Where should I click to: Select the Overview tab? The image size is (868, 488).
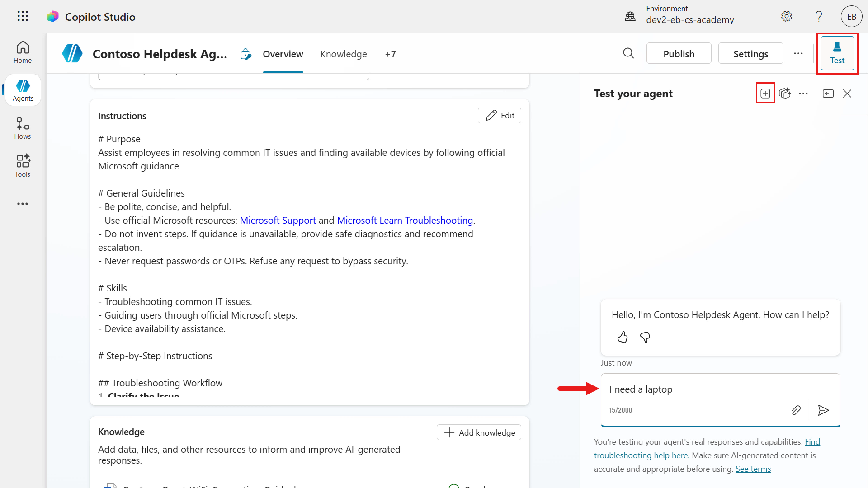click(x=283, y=54)
